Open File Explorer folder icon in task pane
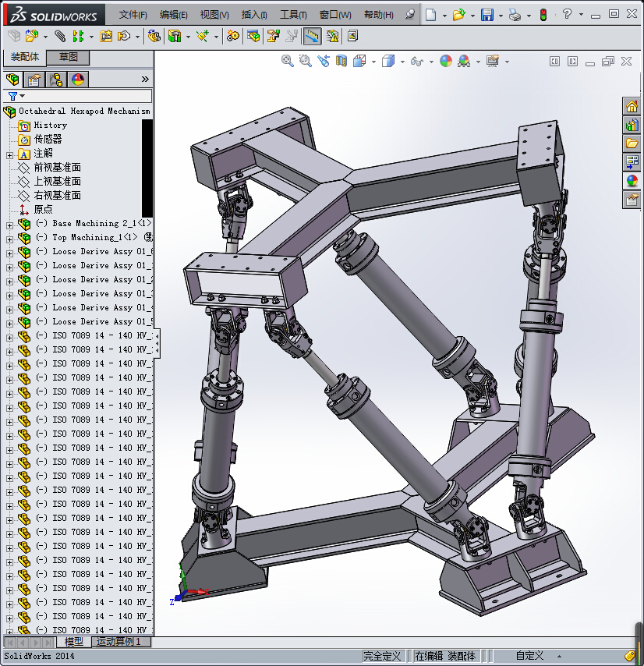The image size is (644, 666). [x=632, y=143]
